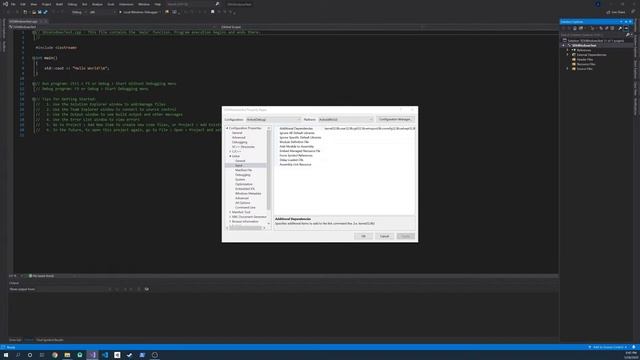Select Assembly Link Resource property

(x=295, y=164)
